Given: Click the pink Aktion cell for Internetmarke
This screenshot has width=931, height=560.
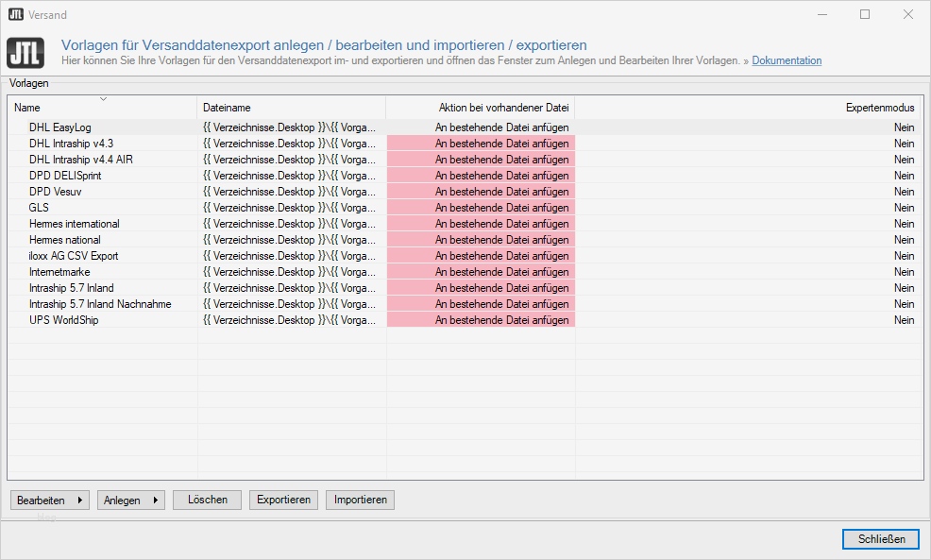Looking at the screenshot, I should 481,271.
